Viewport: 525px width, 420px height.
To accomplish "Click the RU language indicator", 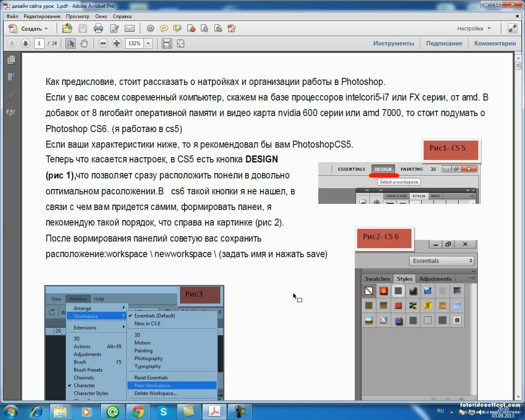I will pos(441,411).
